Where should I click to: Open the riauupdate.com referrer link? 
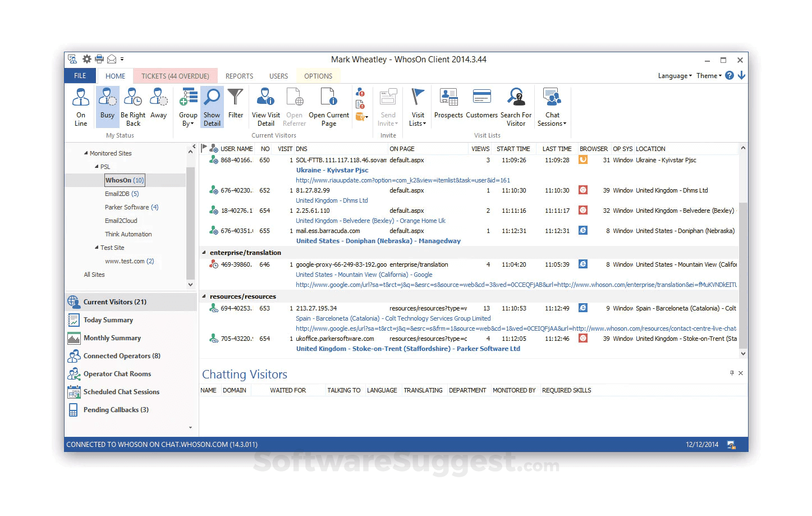coord(402,180)
